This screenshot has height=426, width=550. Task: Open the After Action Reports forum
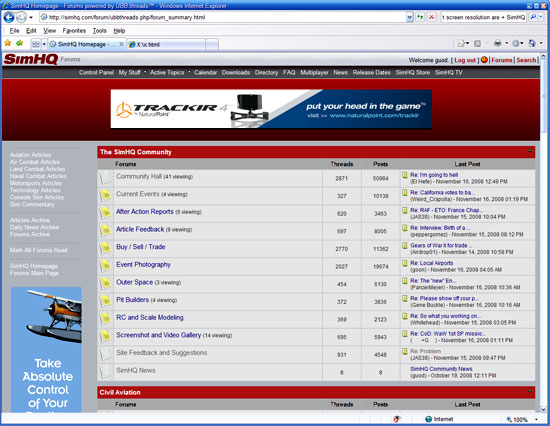[x=145, y=212]
